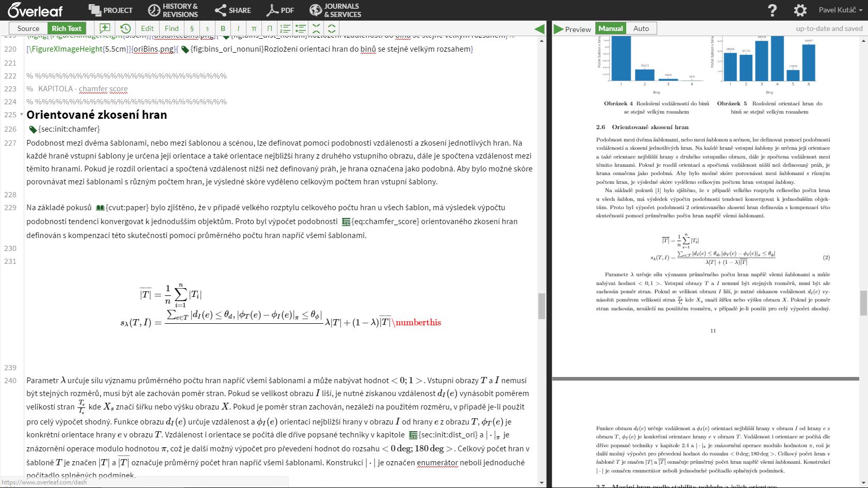Click the red \numberthis text in equation
Screen dimensions: 868x488
416,322
